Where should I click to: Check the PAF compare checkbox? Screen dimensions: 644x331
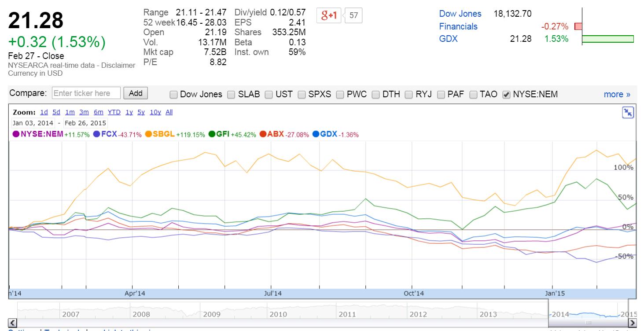pos(441,94)
